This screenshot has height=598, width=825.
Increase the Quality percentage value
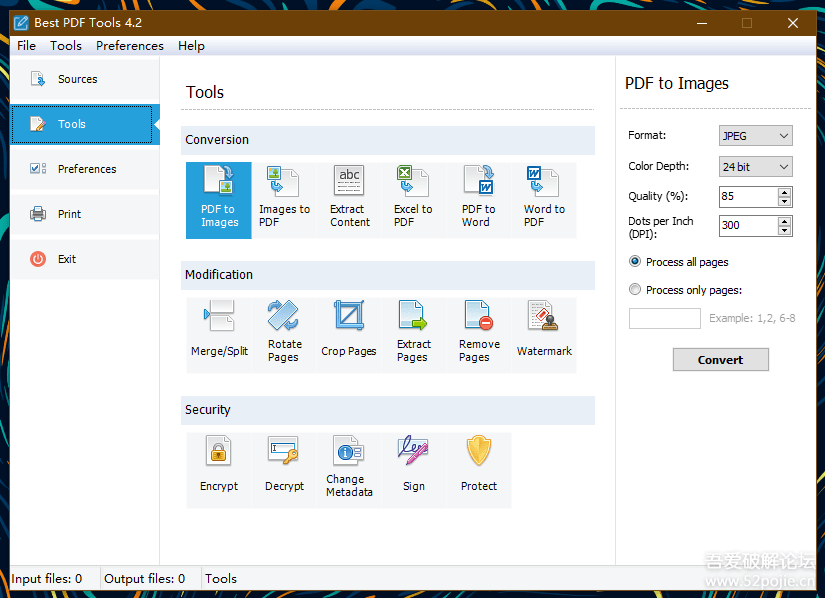tap(784, 192)
